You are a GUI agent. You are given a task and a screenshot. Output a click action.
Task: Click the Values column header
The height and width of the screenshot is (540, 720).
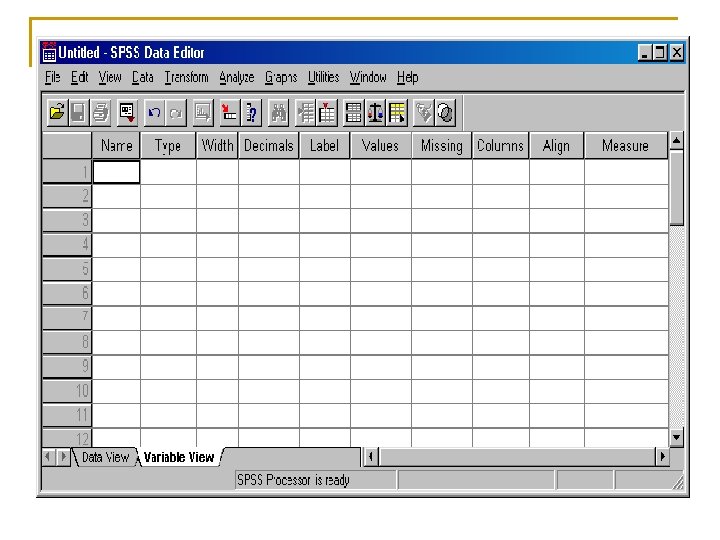pos(381,146)
